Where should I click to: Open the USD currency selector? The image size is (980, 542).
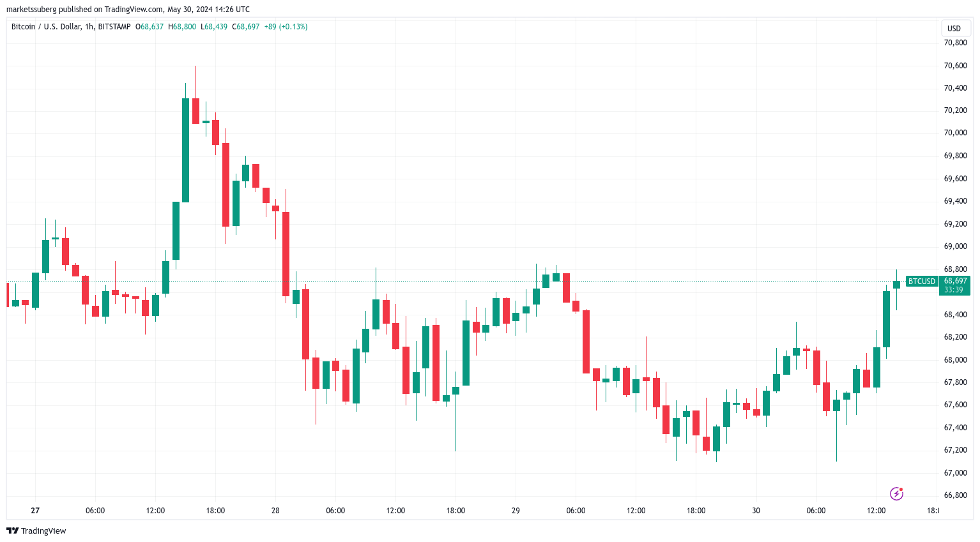(954, 28)
